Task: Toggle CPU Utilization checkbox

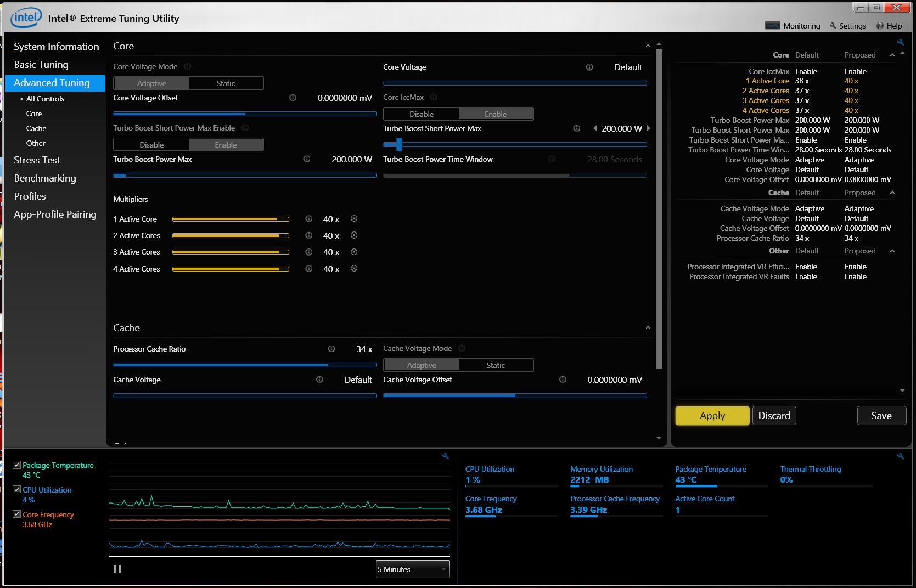Action: (x=17, y=489)
